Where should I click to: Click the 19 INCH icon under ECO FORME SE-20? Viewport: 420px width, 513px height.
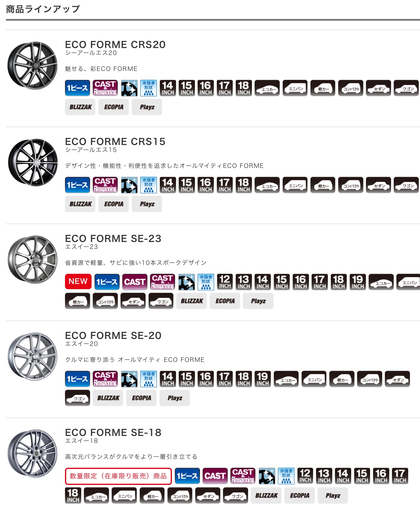coord(263,379)
